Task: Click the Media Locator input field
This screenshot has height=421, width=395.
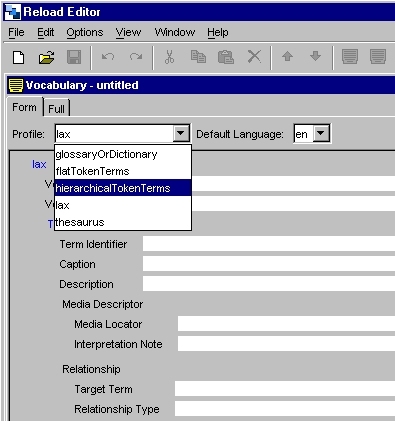Action: click(x=286, y=324)
